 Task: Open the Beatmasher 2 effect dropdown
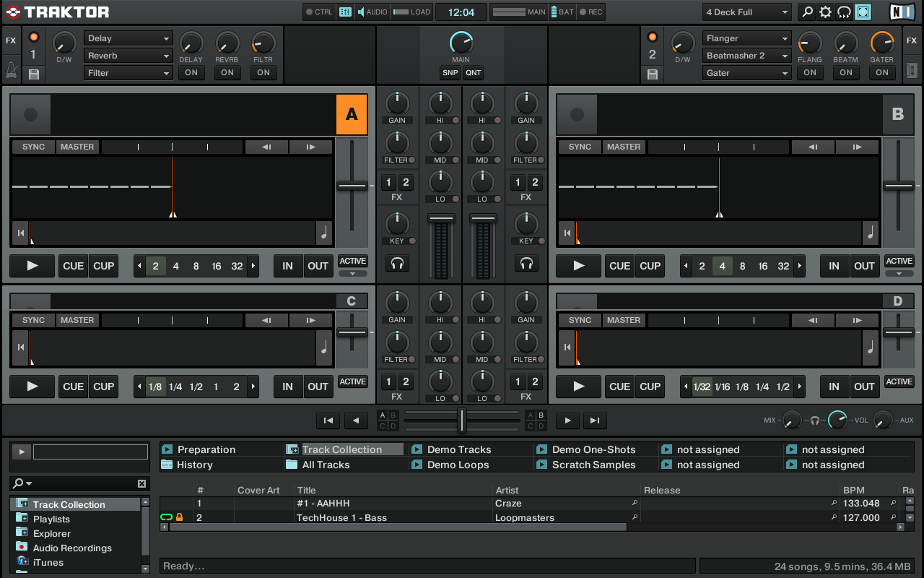pos(747,56)
